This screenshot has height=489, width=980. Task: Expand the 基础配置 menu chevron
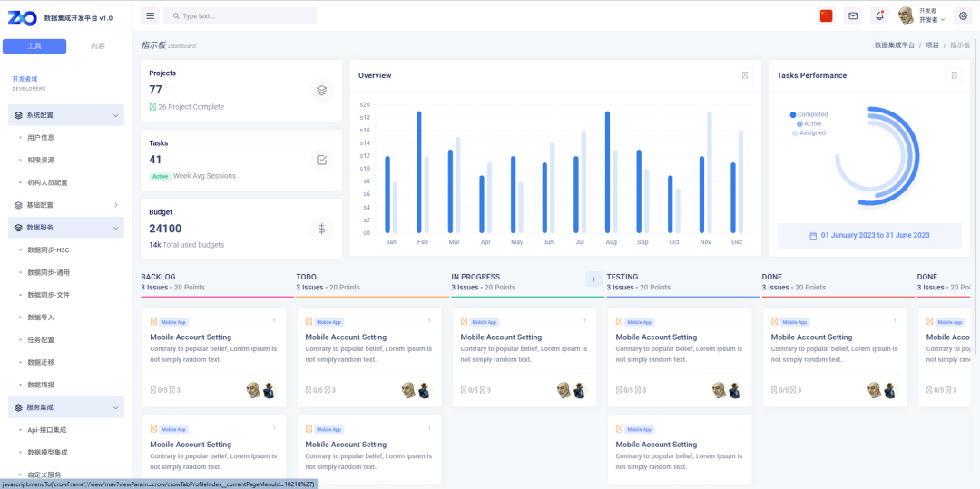pyautogui.click(x=115, y=205)
